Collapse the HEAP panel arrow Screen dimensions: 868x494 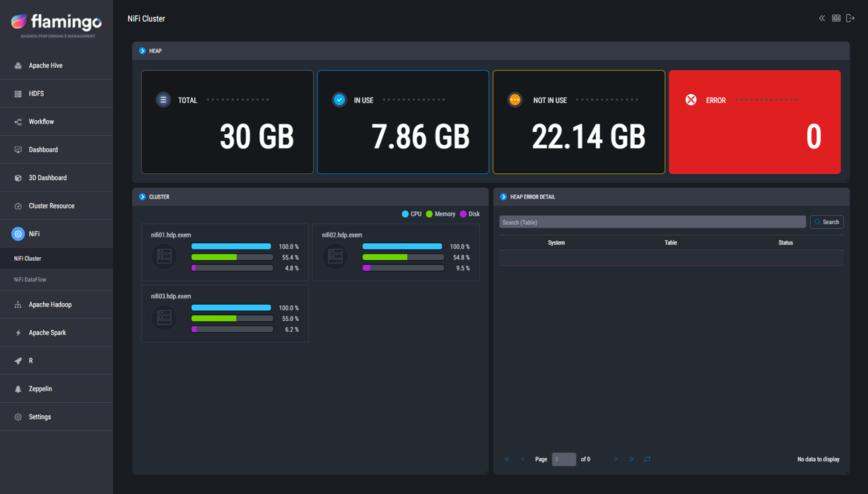click(142, 51)
